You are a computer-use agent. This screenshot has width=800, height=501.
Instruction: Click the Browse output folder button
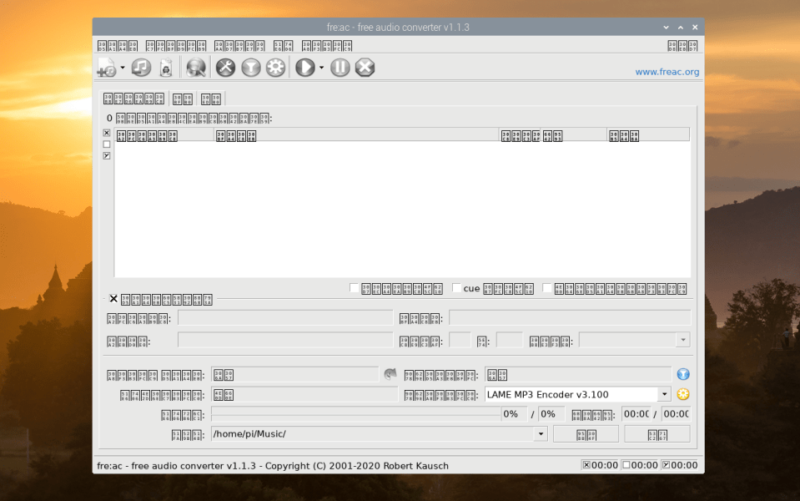click(x=658, y=435)
